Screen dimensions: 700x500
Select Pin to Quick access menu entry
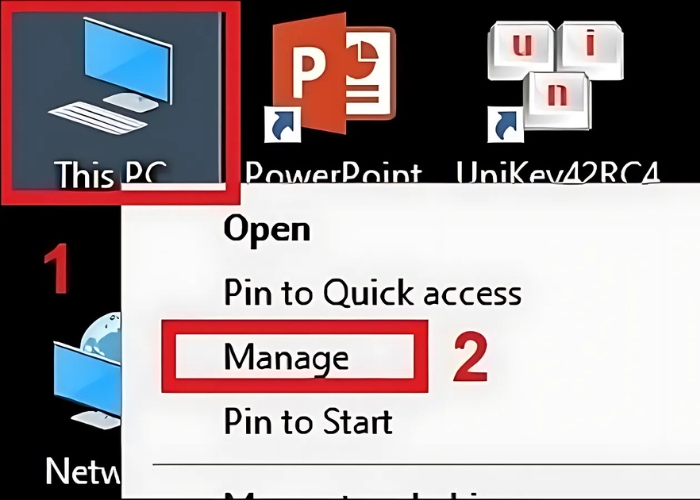click(x=373, y=293)
